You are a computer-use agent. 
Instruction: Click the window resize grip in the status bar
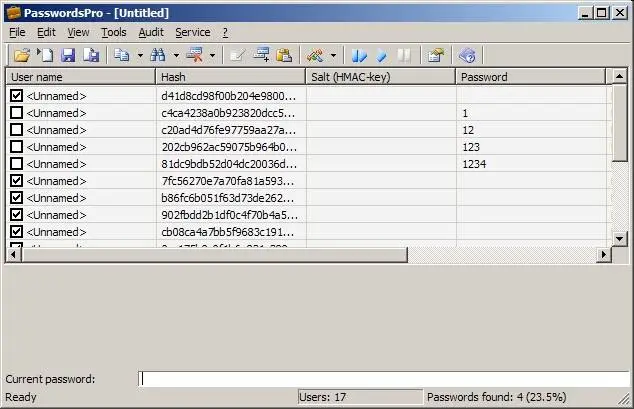click(x=624, y=399)
